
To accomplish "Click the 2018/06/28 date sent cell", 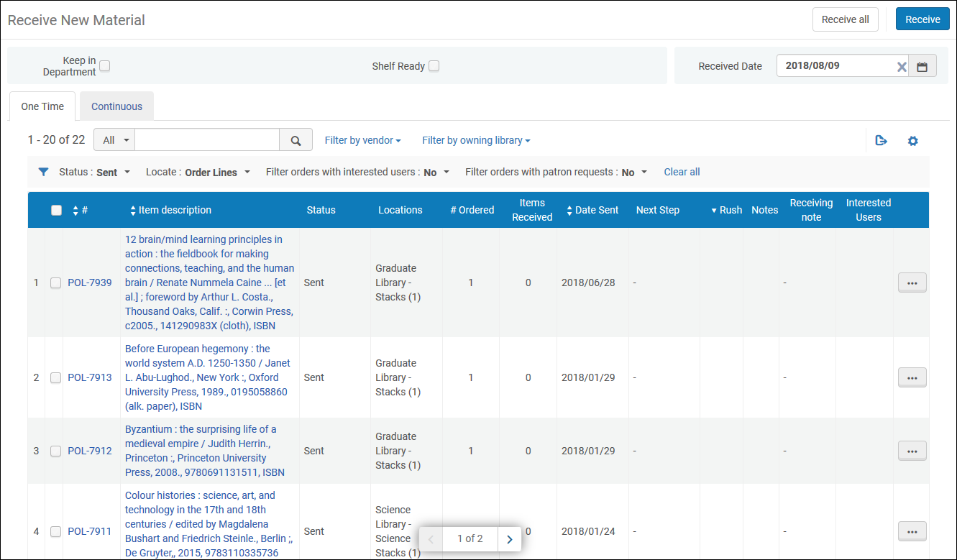I will tap(588, 283).
